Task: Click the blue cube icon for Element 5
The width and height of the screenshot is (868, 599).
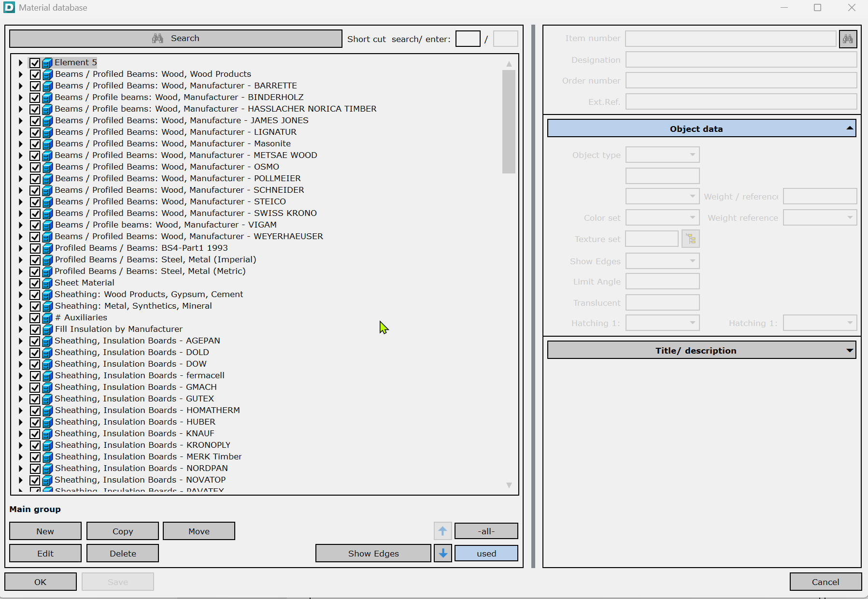Action: (47, 63)
